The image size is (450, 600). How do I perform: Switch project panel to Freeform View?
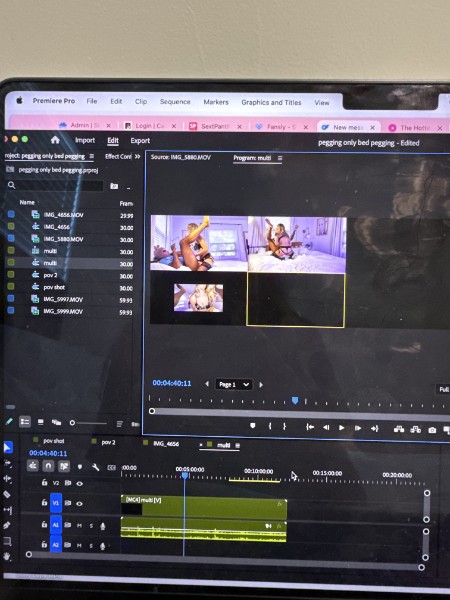(x=57, y=422)
